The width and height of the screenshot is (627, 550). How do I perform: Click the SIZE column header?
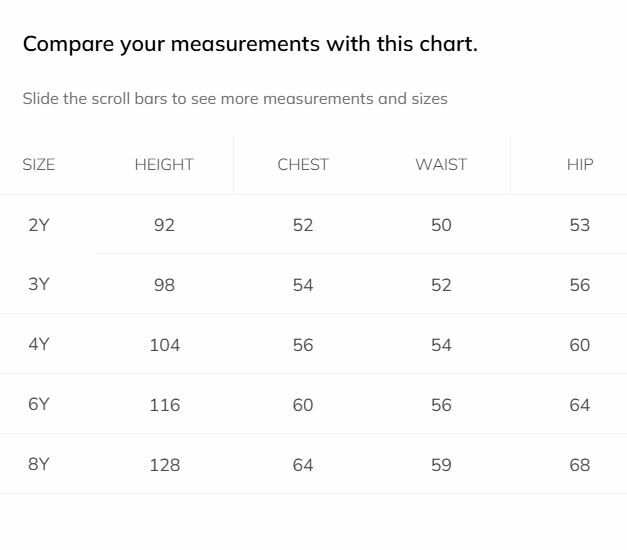click(39, 165)
